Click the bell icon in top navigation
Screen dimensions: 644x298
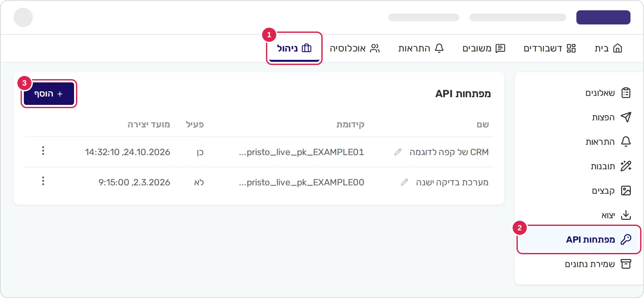click(x=439, y=48)
